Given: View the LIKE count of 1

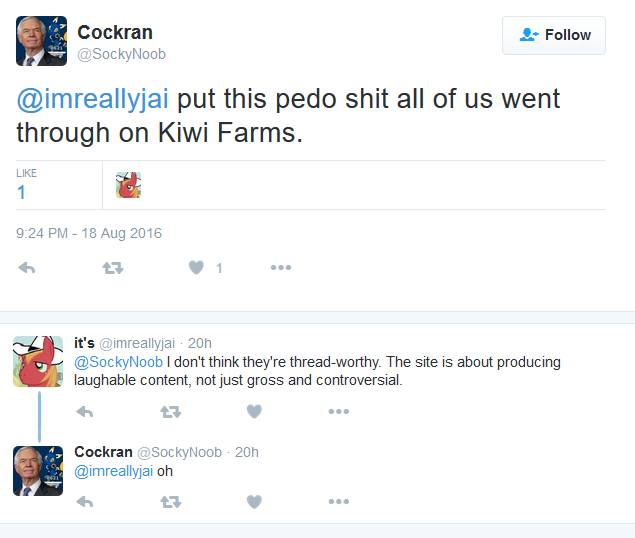Looking at the screenshot, I should point(21,192).
